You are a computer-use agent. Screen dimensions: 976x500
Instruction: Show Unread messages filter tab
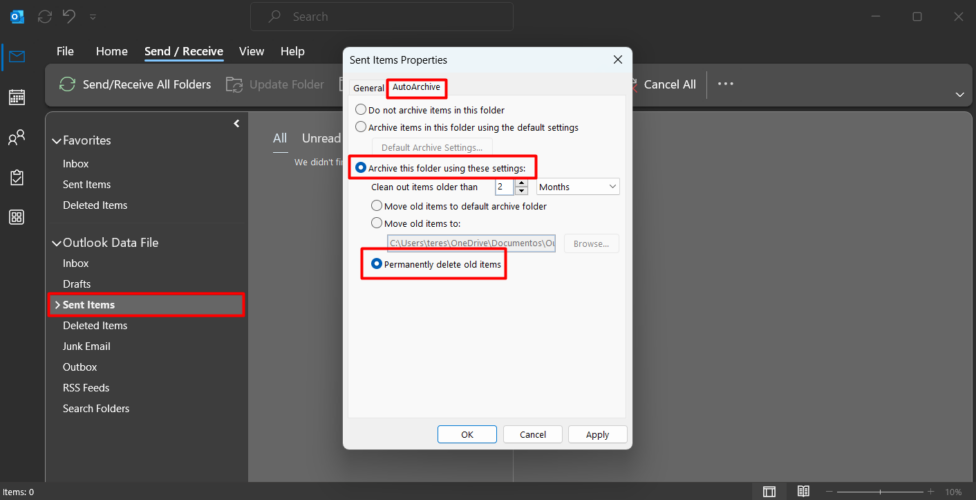pos(321,138)
